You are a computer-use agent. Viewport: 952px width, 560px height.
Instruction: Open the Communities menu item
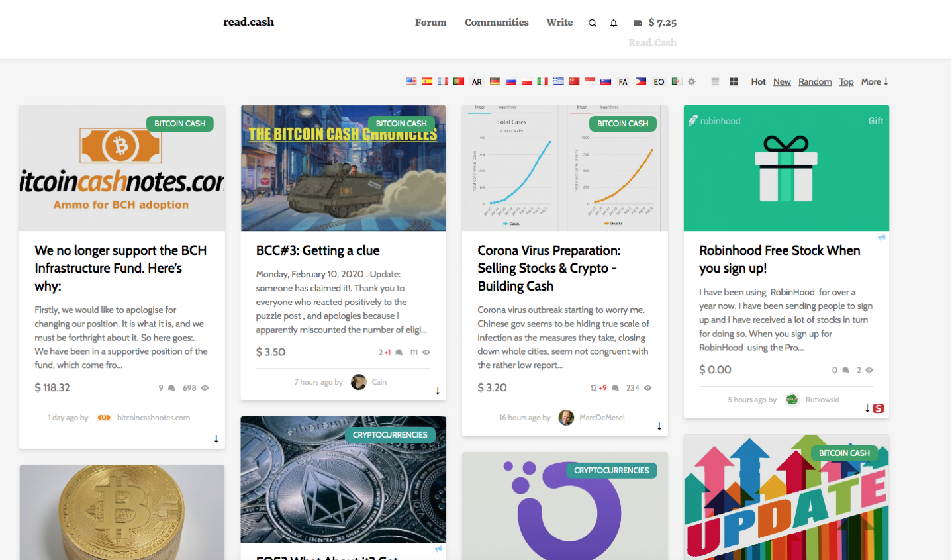click(497, 23)
